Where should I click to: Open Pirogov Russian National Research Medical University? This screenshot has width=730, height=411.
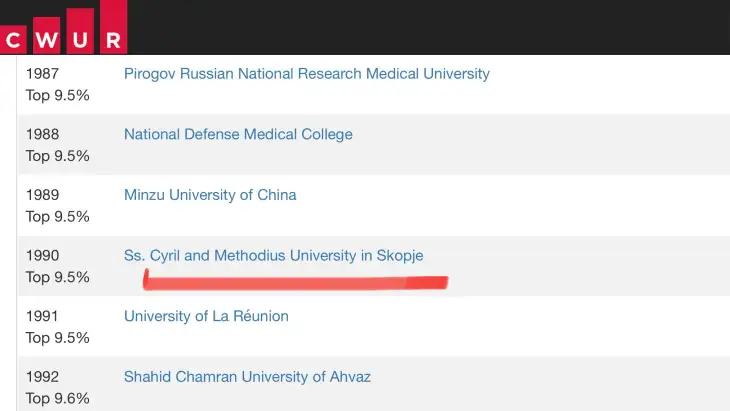[x=306, y=73]
